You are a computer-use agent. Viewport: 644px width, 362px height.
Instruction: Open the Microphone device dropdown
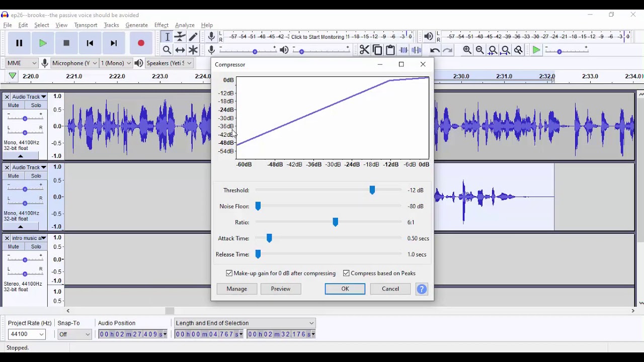click(x=74, y=63)
